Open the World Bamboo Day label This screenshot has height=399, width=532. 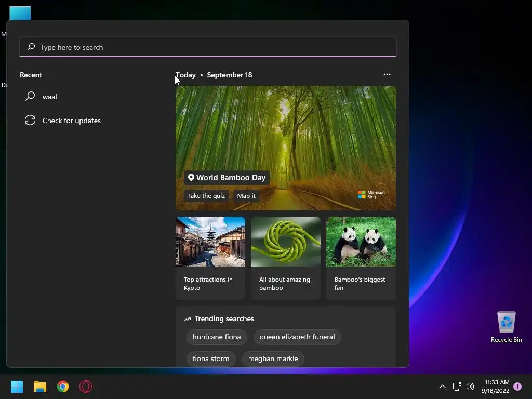227,178
